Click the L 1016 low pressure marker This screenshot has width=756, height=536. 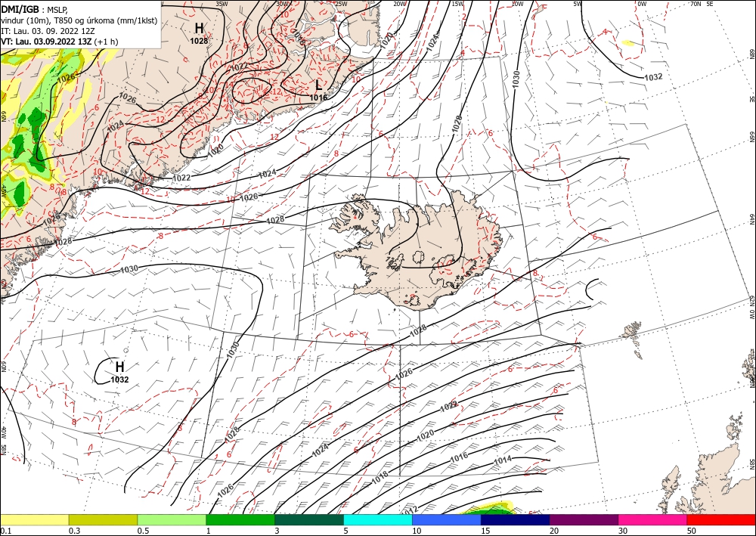tap(318, 90)
